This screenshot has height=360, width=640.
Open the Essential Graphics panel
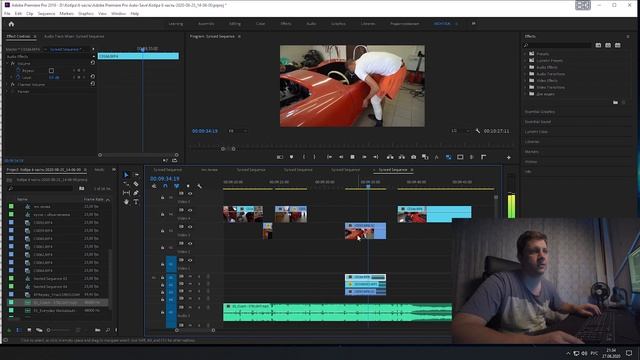click(540, 112)
